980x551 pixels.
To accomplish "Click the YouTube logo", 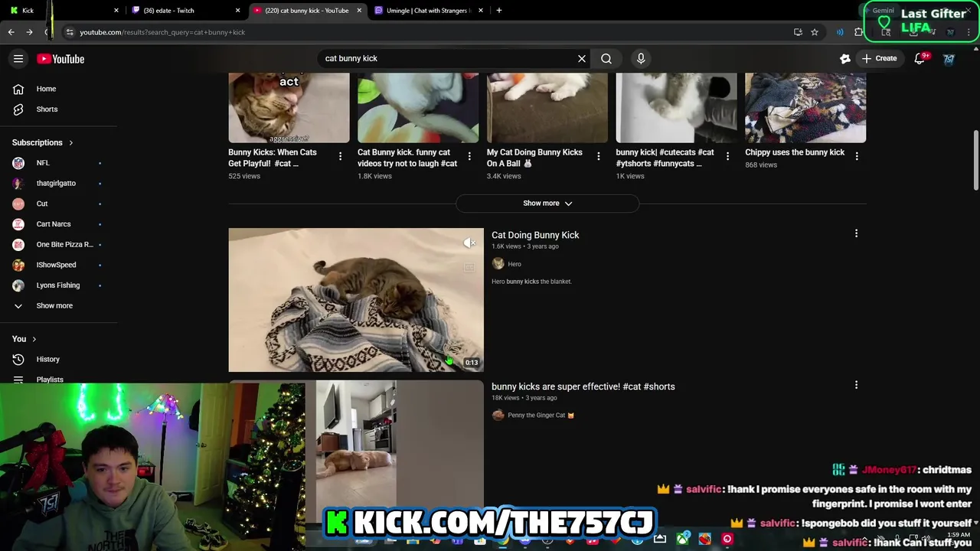I will pos(60,59).
